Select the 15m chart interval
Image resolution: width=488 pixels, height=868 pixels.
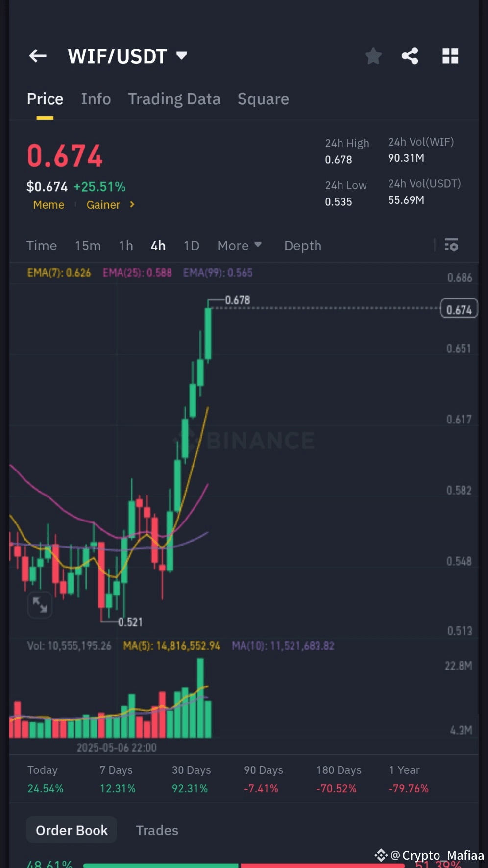pos(88,246)
